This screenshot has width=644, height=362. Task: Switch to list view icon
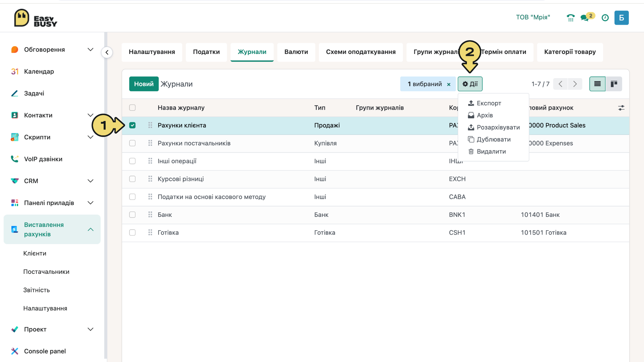[x=597, y=84]
